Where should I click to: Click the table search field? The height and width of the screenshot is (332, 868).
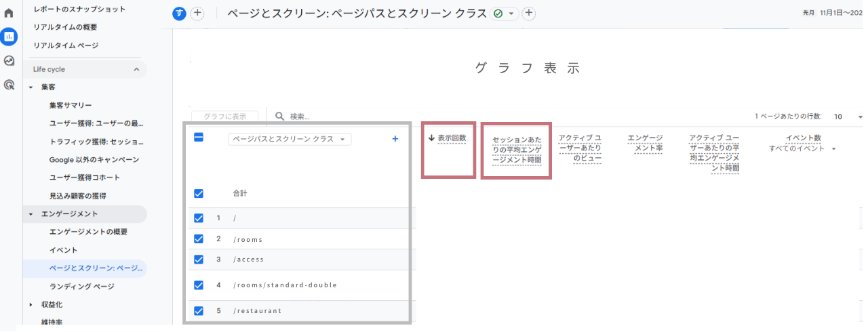coord(339,117)
